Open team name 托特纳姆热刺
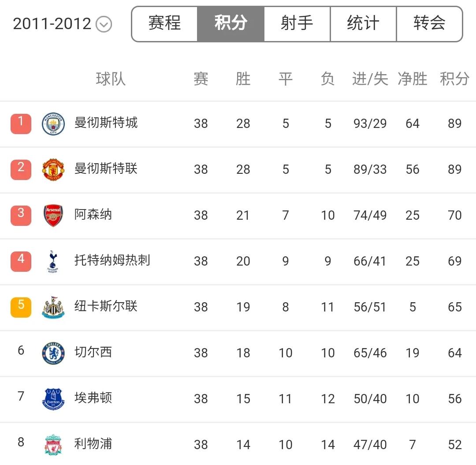The image size is (476, 465). 112,260
